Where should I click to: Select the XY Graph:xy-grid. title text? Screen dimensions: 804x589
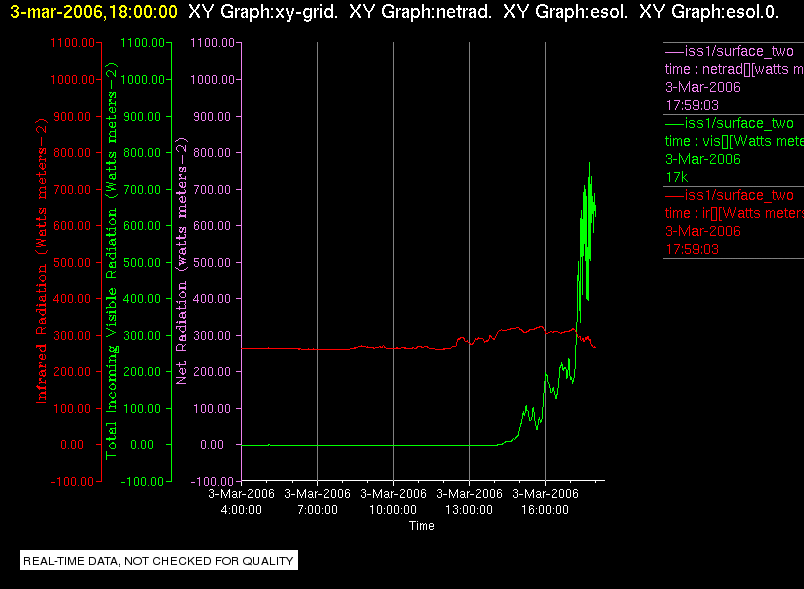pos(263,11)
